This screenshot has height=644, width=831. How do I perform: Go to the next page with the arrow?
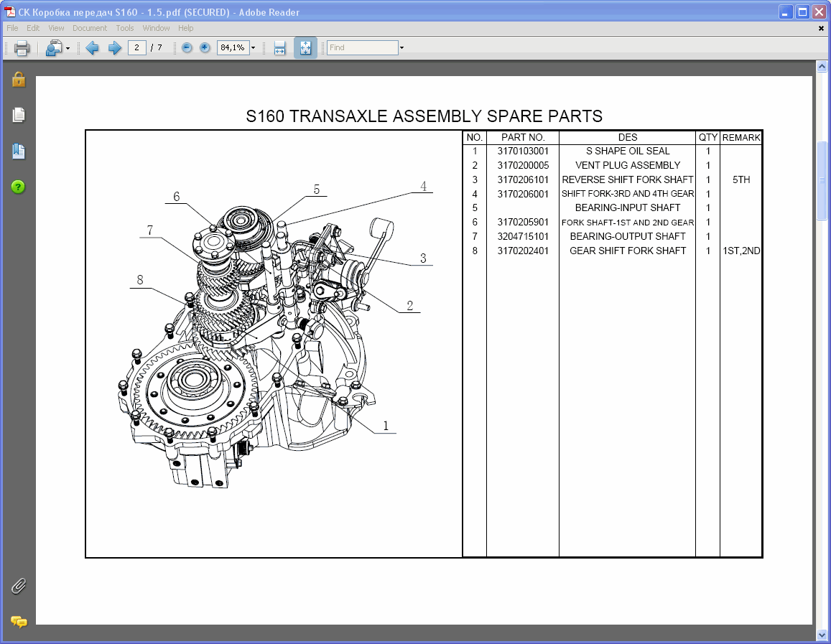tap(113, 47)
